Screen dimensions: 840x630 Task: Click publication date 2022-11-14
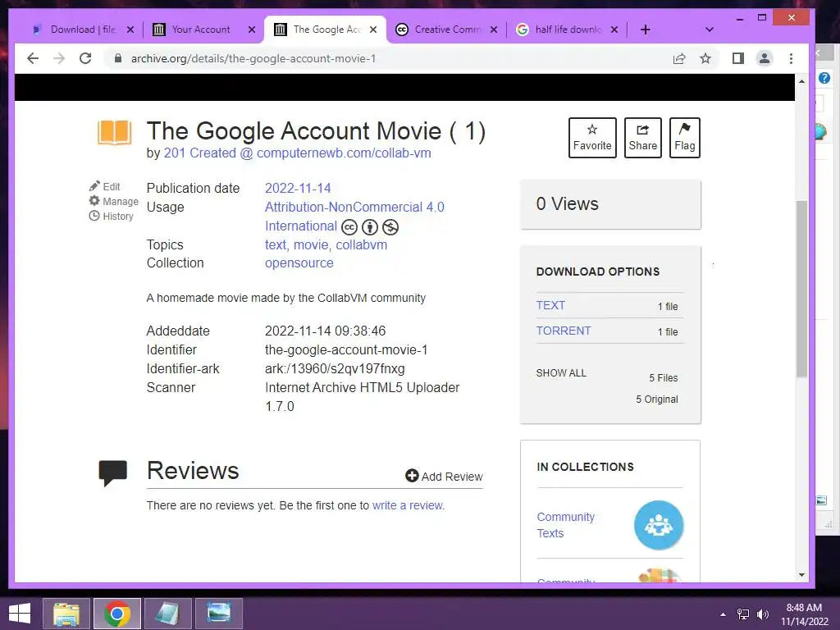[298, 188]
